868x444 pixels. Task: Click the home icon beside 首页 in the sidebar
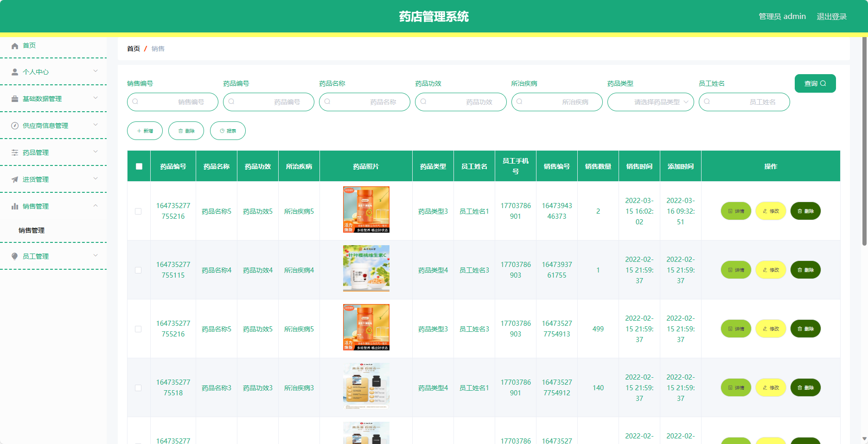tap(15, 45)
